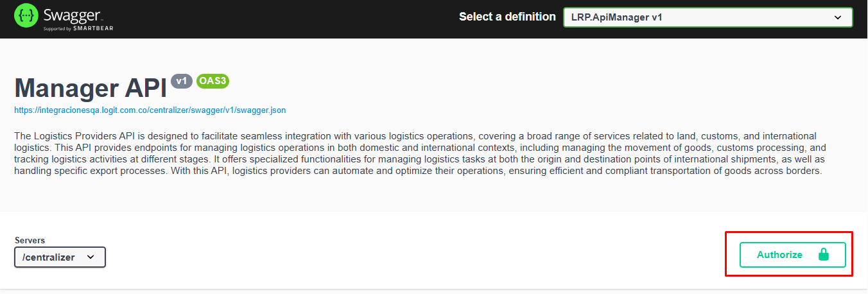
Task: Click the Select a definition label
Action: pyautogui.click(x=507, y=17)
